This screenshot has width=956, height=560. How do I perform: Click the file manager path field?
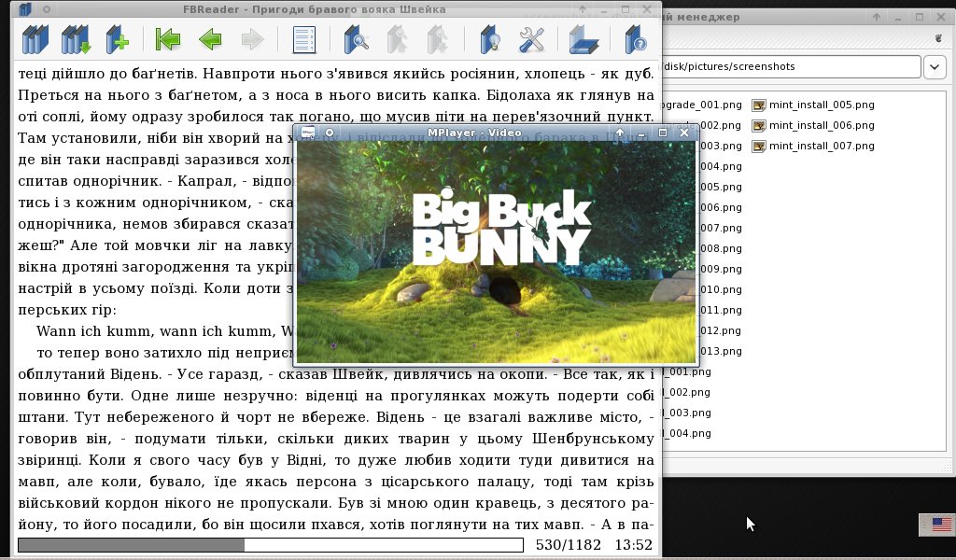point(791,66)
